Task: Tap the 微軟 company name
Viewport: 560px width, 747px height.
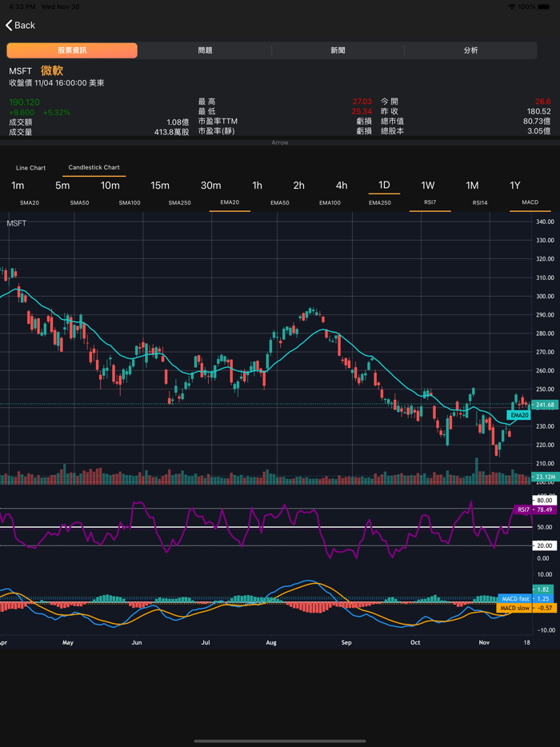Action: (52, 70)
